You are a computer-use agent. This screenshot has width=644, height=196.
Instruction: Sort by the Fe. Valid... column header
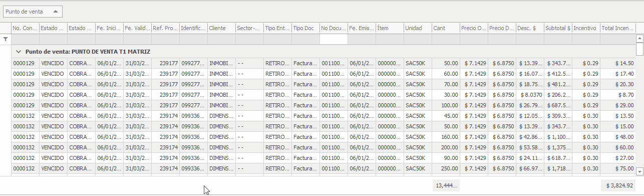pos(137,28)
